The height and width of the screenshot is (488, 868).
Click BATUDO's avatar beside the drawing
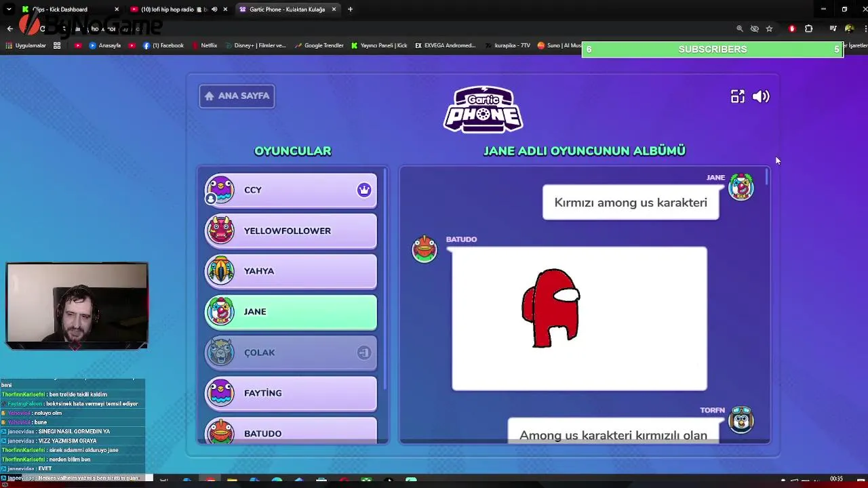pos(425,249)
